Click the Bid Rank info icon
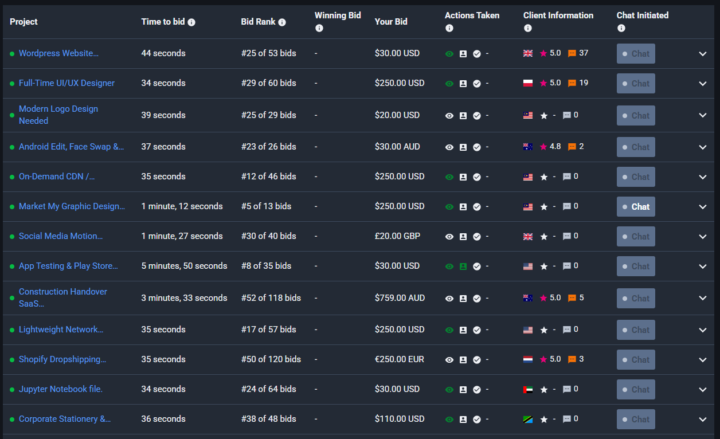Screen dimensions: 720x439 (x=282, y=22)
